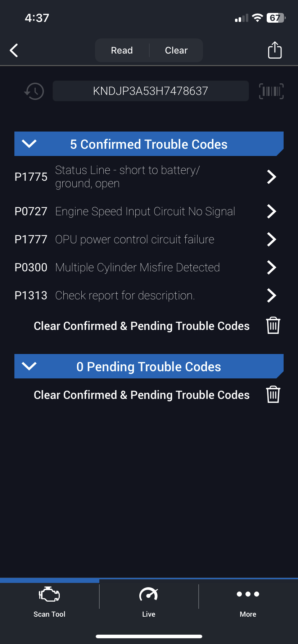Tap trash icon under pending codes
Screen dimensions: 298x644
pos(273,395)
